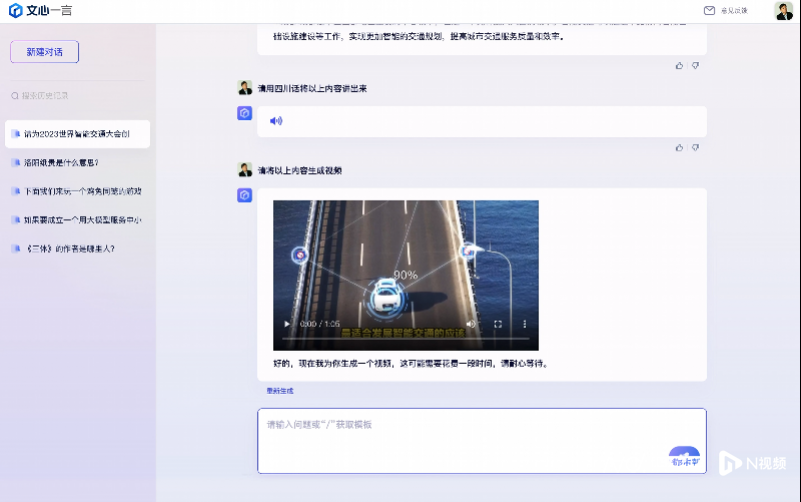Play the Sichuan dialect audio reply

point(277,121)
